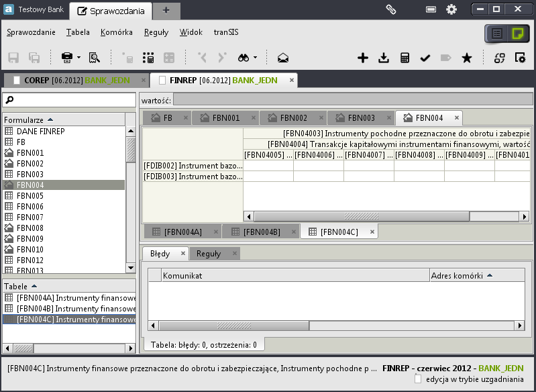Close the Błędy tab
536x392 pixels.
[183, 253]
